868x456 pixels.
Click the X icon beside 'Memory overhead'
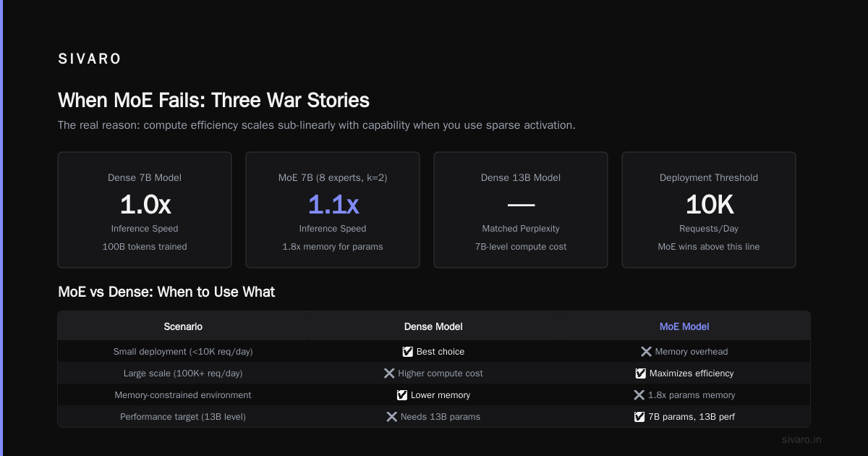pyautogui.click(x=646, y=352)
